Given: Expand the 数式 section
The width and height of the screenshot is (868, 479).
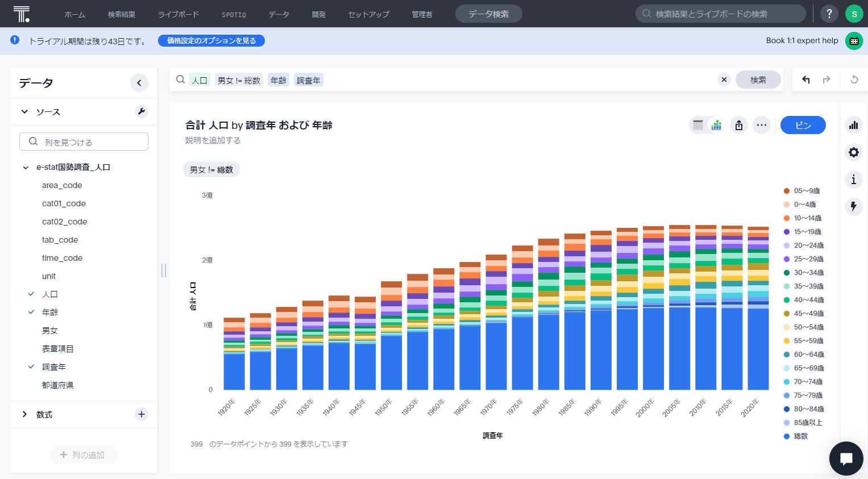Looking at the screenshot, I should [24, 414].
